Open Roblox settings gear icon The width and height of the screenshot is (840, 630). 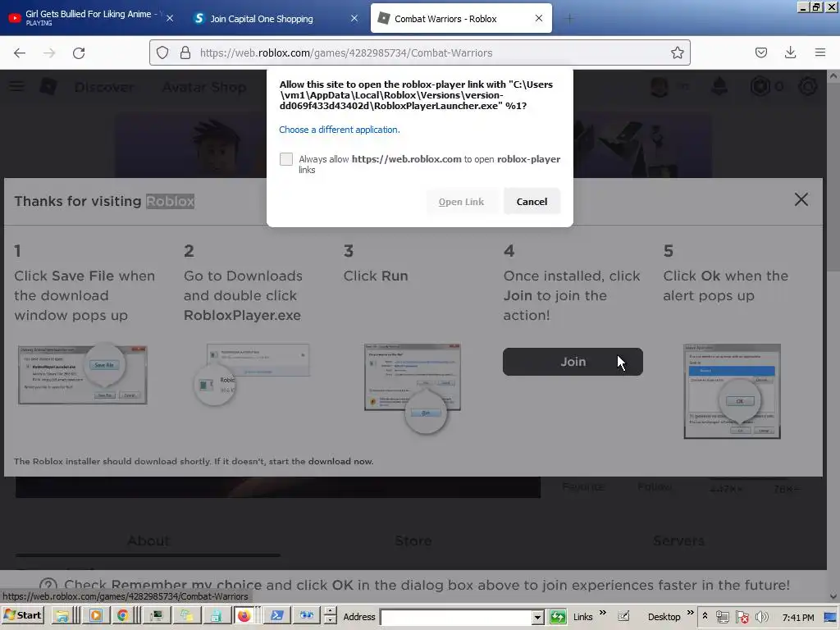tap(808, 86)
